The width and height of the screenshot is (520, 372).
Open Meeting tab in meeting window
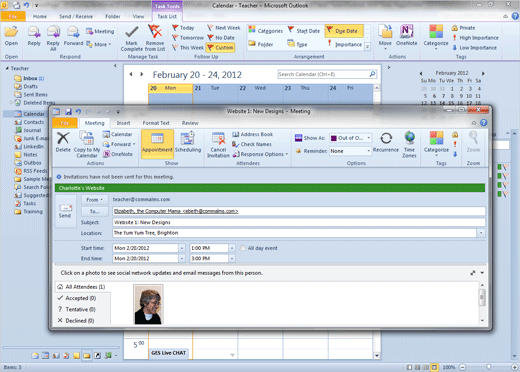coord(95,123)
